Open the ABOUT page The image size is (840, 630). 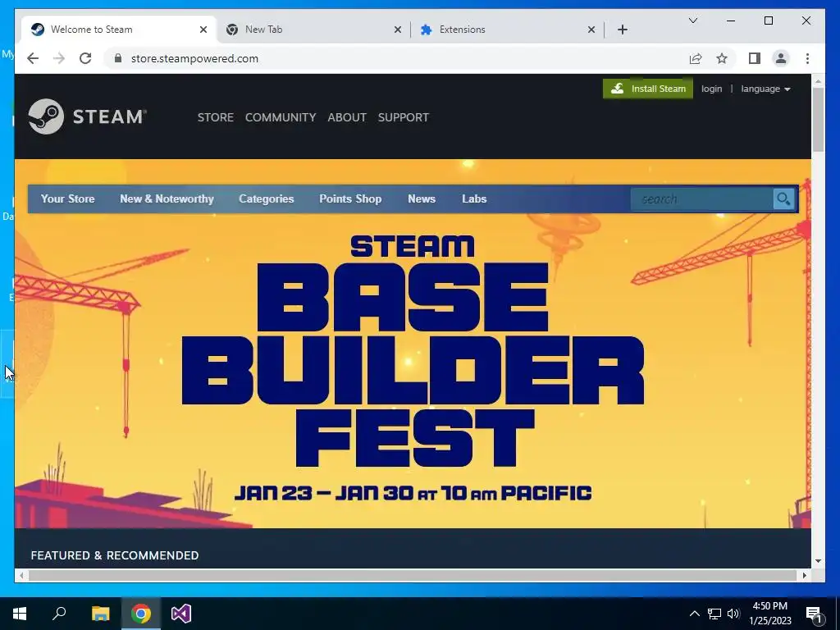tap(347, 117)
